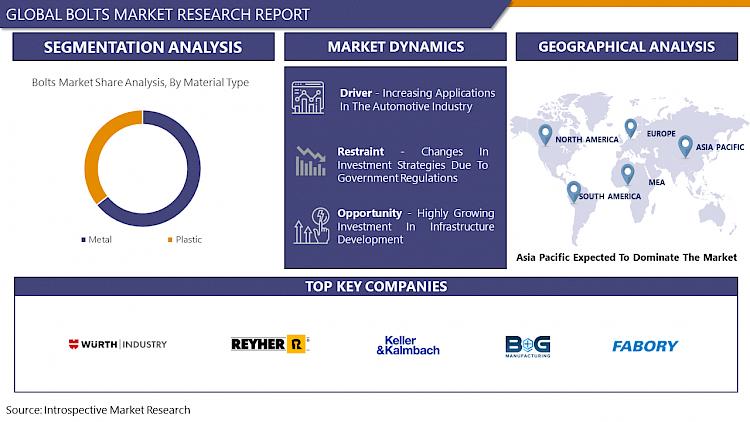Screen dimensions: 750x422
Task: Click the REYHER company logo
Action: (x=270, y=344)
